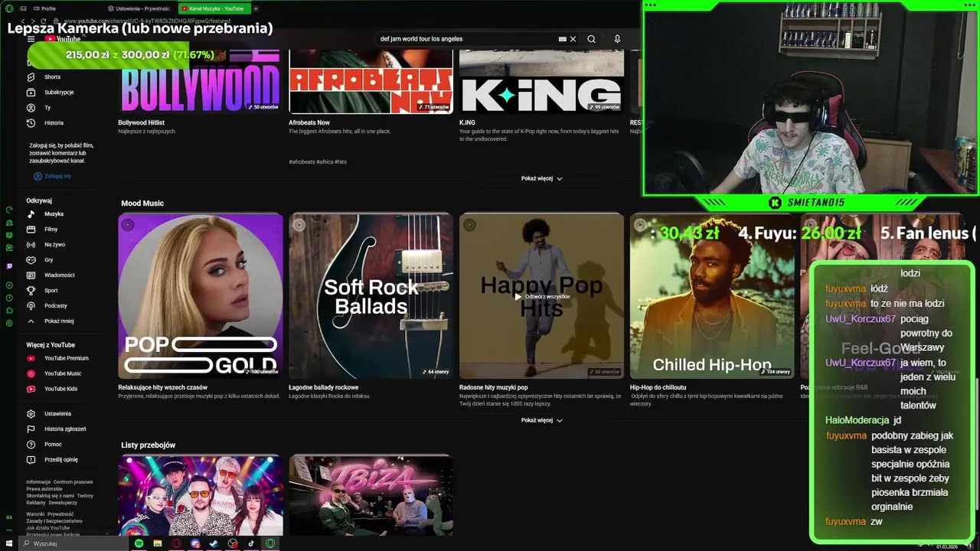
Task: Open TikTok from the taskbar
Action: click(x=251, y=543)
